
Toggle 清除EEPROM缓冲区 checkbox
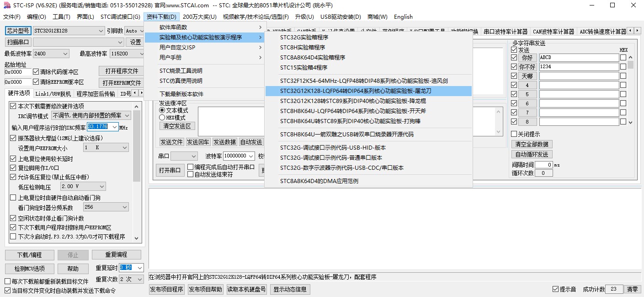click(36, 82)
